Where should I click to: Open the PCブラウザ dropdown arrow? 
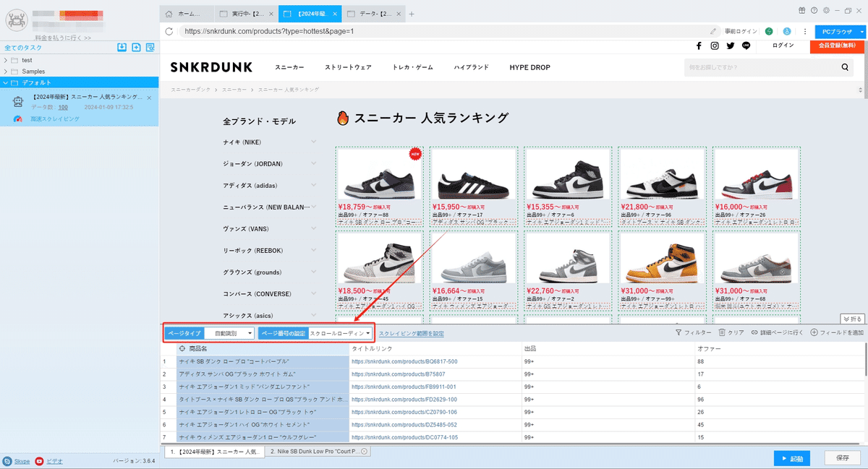(x=862, y=32)
